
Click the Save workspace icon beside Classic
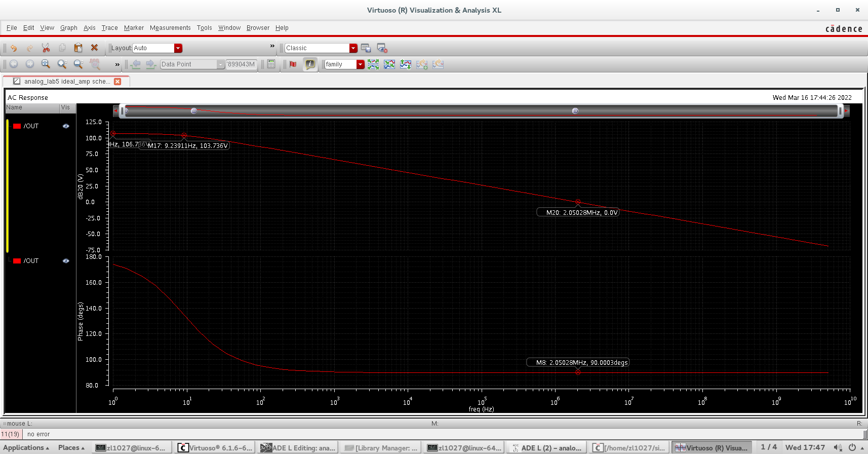(x=366, y=48)
